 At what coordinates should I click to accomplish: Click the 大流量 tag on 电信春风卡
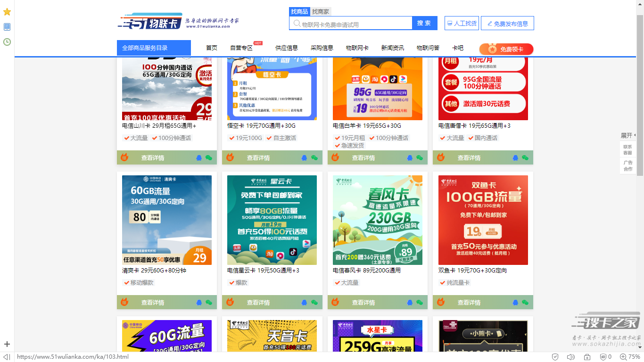[x=347, y=283]
